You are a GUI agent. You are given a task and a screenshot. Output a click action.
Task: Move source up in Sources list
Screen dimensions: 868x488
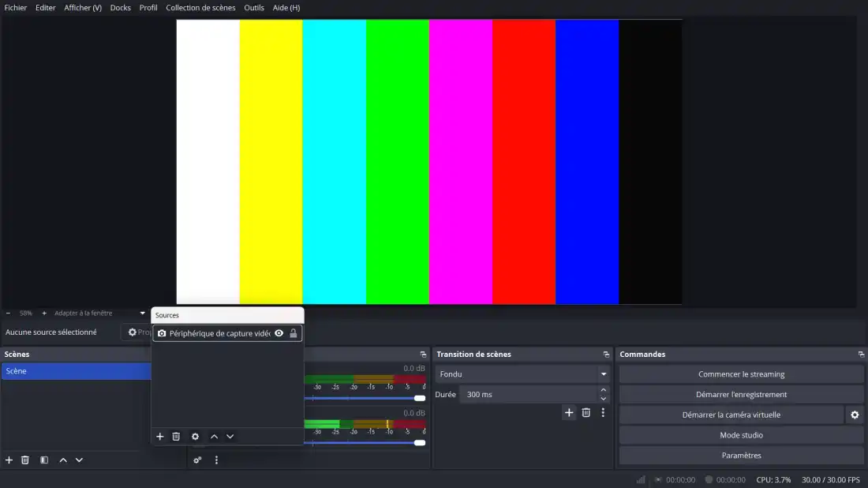tap(214, 437)
